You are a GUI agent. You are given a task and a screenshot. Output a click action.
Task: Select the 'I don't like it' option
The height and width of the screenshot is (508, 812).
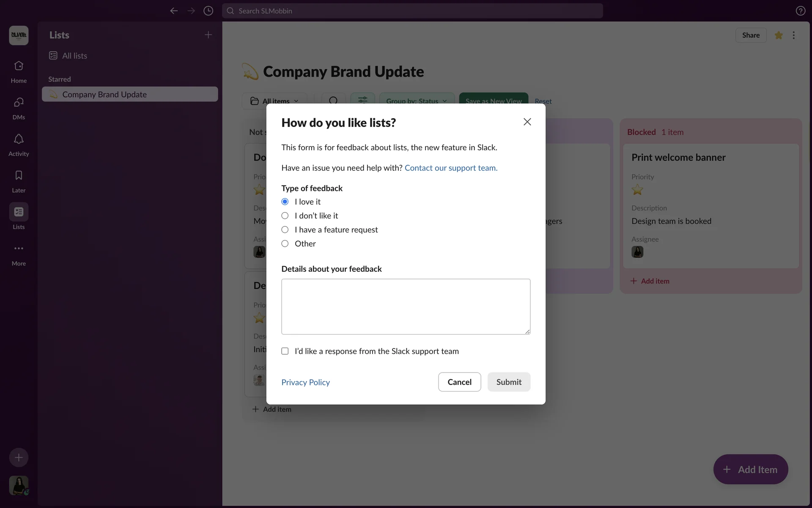[285, 216]
